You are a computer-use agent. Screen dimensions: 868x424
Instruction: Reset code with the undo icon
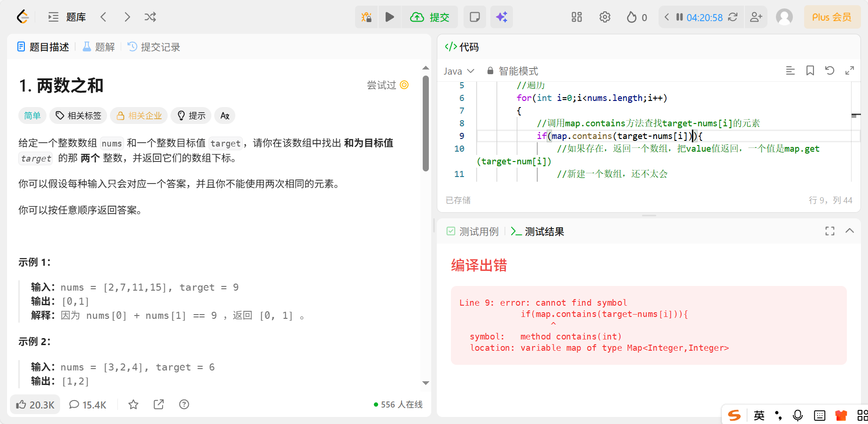[x=830, y=70]
